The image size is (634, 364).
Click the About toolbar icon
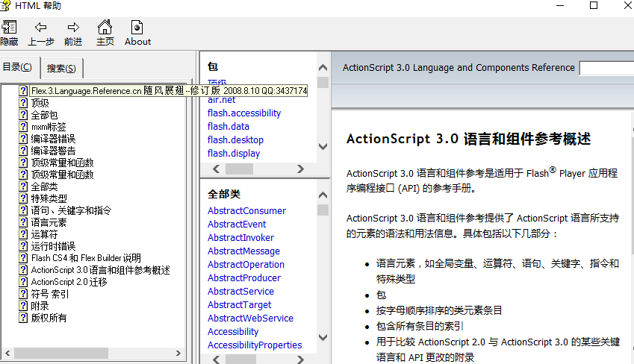[137, 28]
